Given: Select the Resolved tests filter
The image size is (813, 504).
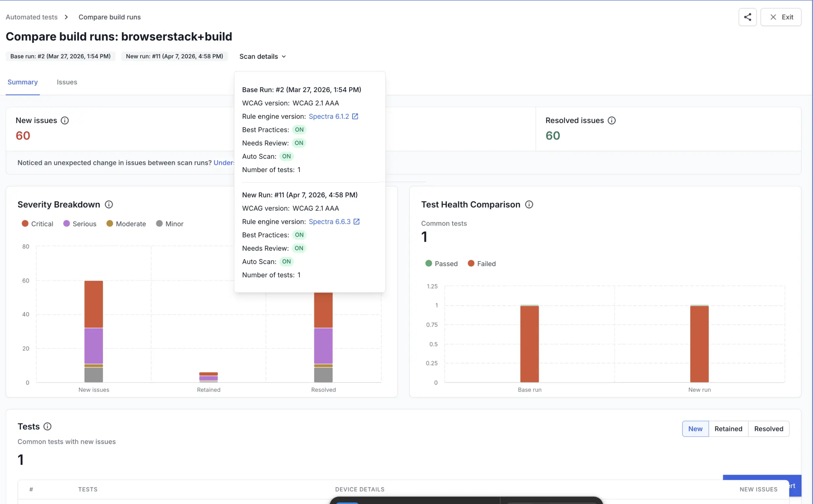Looking at the screenshot, I should [x=768, y=429].
